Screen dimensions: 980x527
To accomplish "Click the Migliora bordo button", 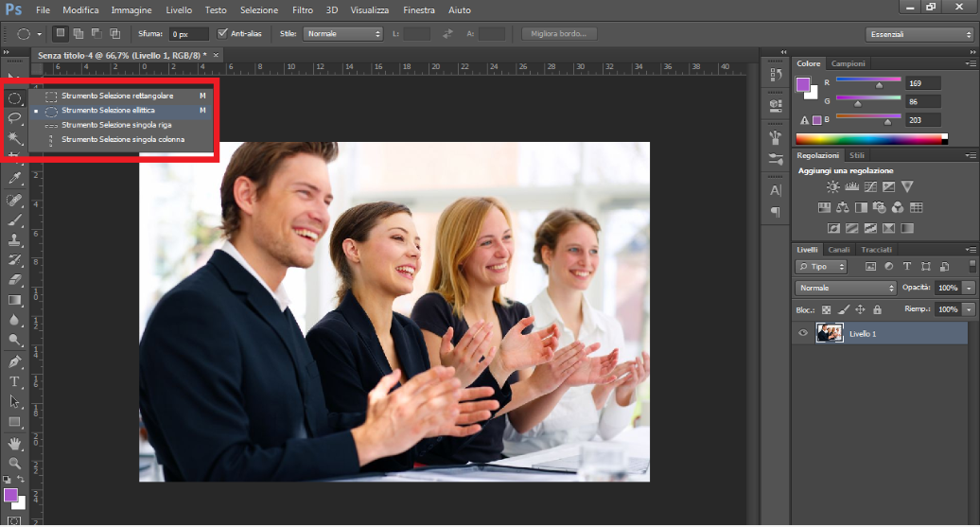I will [559, 34].
